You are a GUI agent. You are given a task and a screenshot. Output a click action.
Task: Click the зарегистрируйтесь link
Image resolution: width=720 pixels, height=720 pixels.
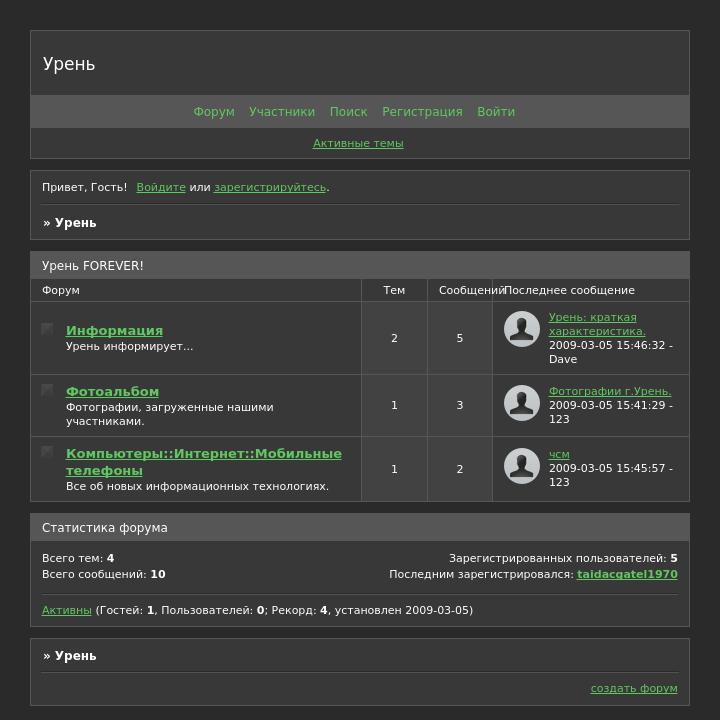click(x=270, y=187)
